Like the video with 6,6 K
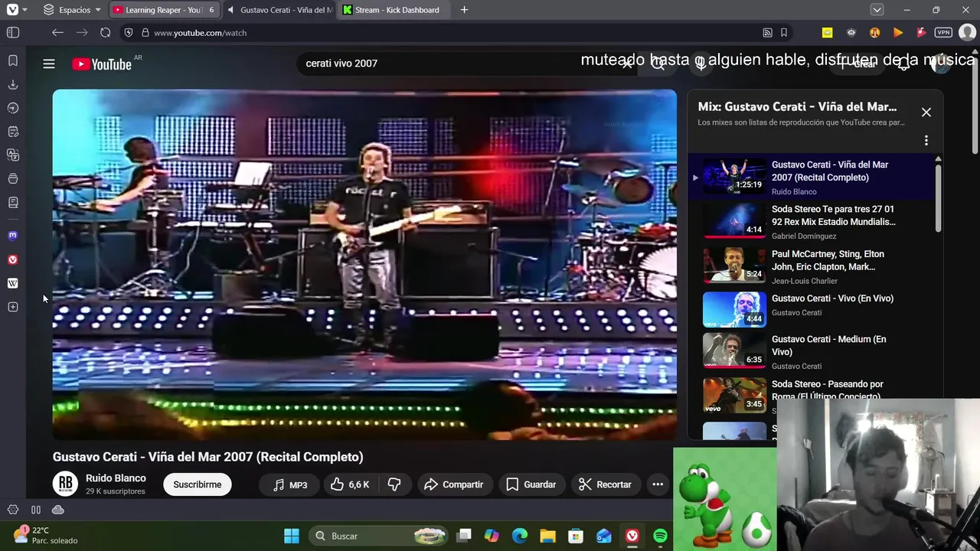 (x=350, y=484)
